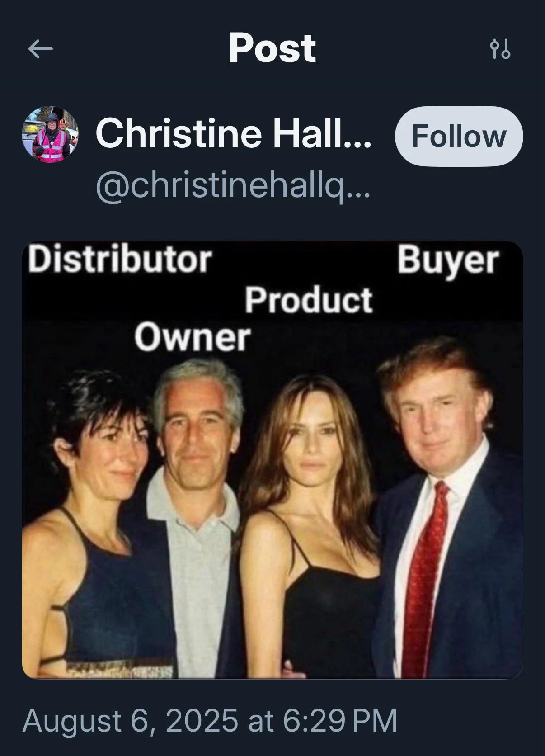Open the August 6, 2025 date
The width and height of the screenshot is (545, 756).
click(130, 720)
